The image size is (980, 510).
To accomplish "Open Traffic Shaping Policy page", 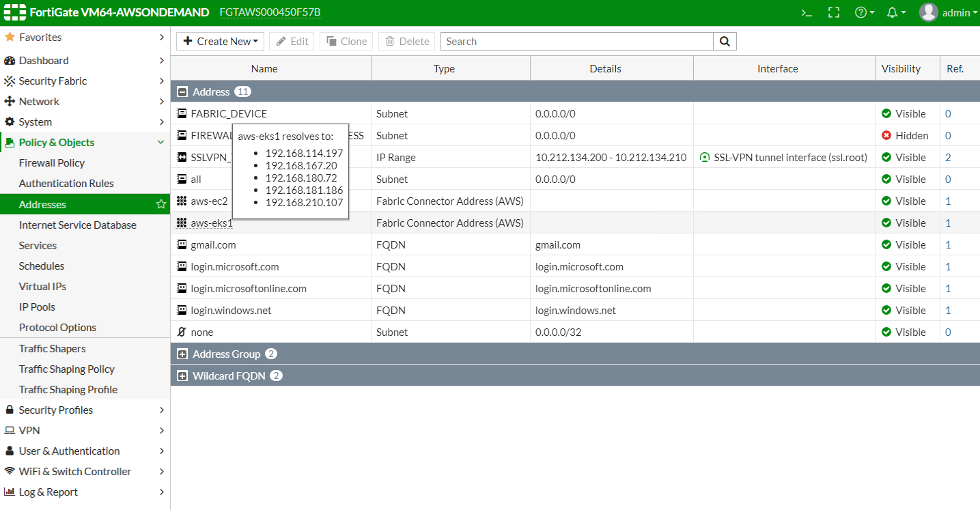I will [67, 369].
